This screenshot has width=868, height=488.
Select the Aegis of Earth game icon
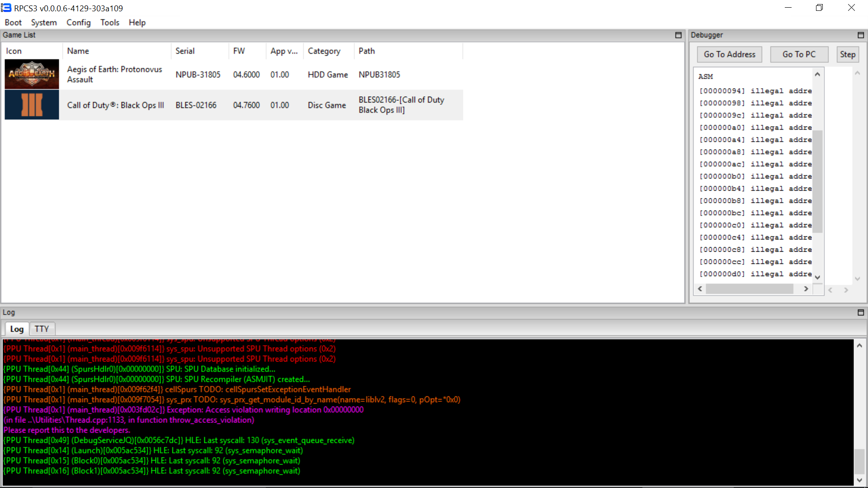tap(32, 74)
